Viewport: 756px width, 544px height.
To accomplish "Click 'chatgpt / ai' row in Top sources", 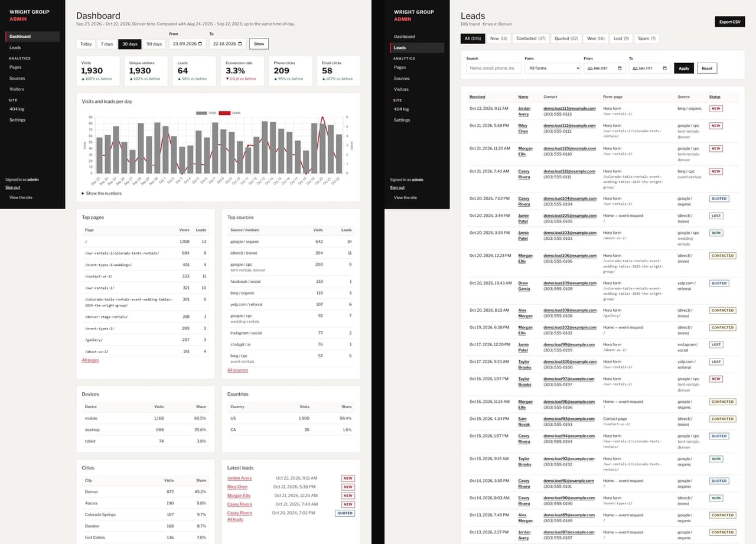I will [291, 344].
